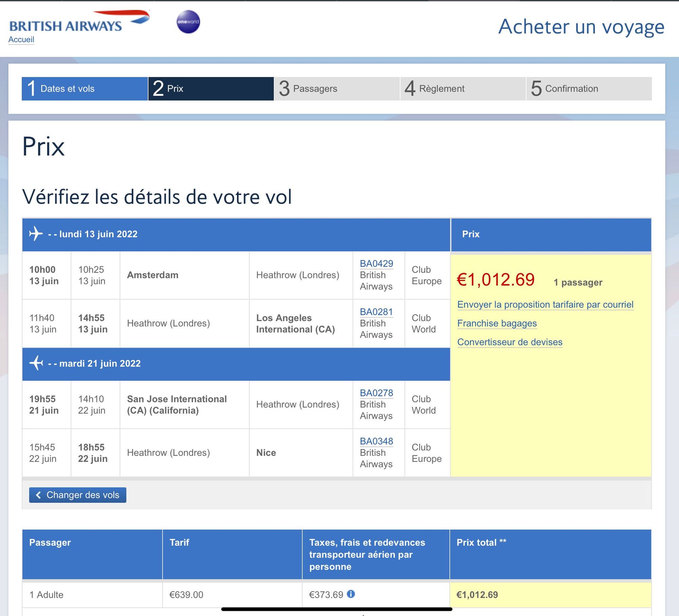Open the Franchise bagages link
679x616 pixels.
(497, 323)
